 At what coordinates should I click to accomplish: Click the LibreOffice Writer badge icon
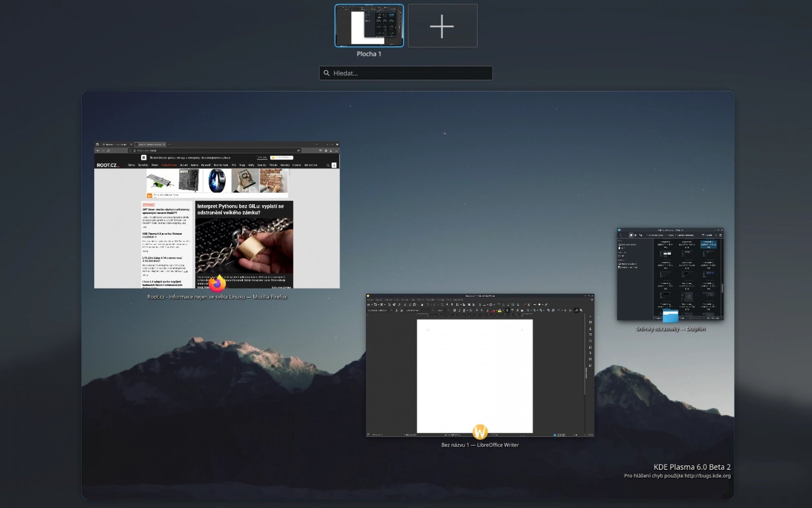coord(480,432)
